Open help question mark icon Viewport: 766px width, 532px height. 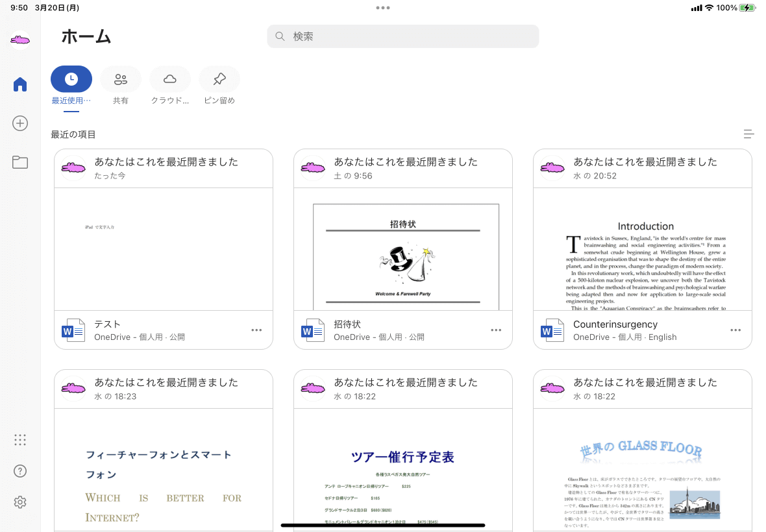(20, 471)
